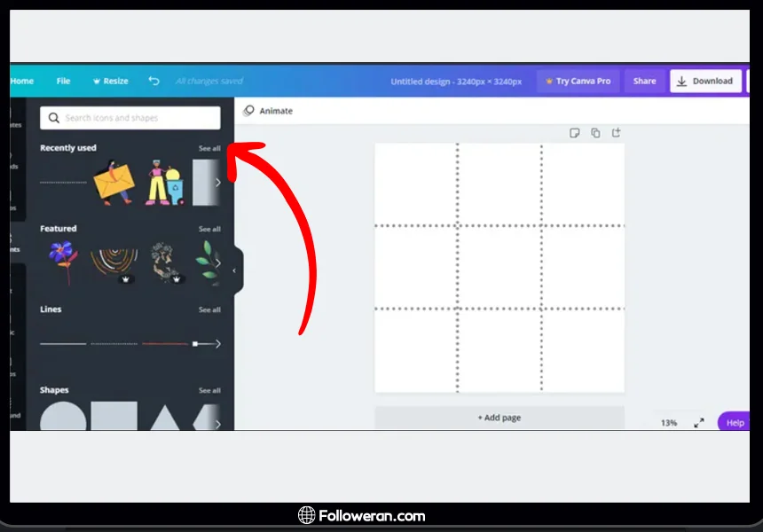Open the Resize menu

pos(110,81)
